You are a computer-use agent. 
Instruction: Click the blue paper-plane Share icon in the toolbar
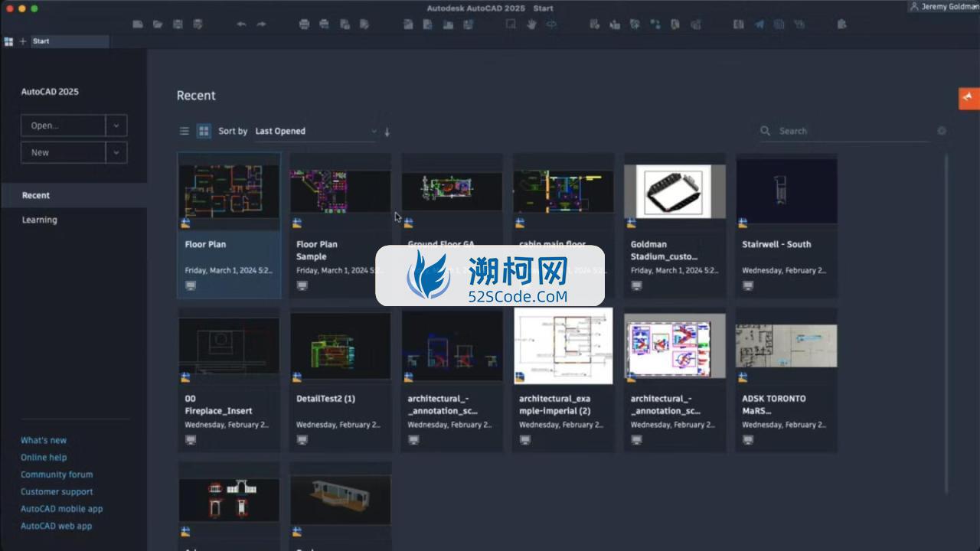click(x=759, y=24)
